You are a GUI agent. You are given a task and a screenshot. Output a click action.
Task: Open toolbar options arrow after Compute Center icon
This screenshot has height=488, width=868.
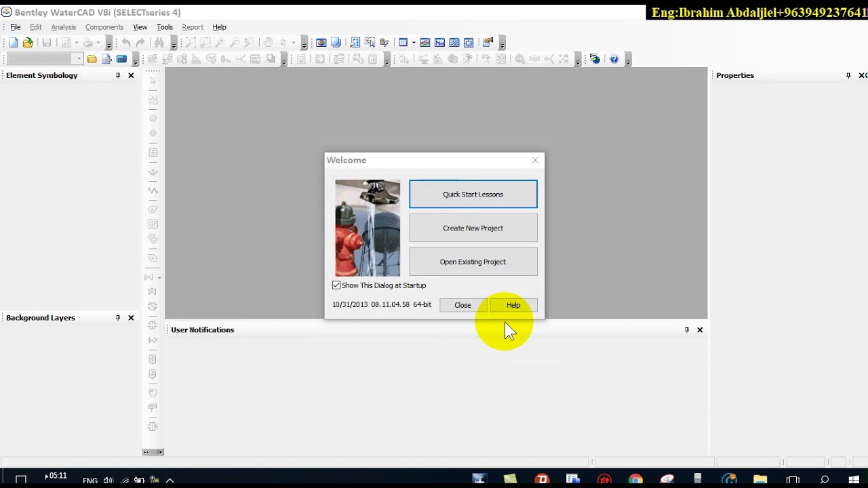coord(136,60)
